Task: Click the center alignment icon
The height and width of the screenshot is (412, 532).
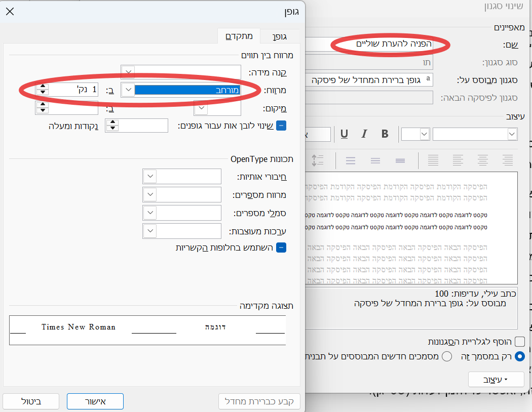Action: 483,160
